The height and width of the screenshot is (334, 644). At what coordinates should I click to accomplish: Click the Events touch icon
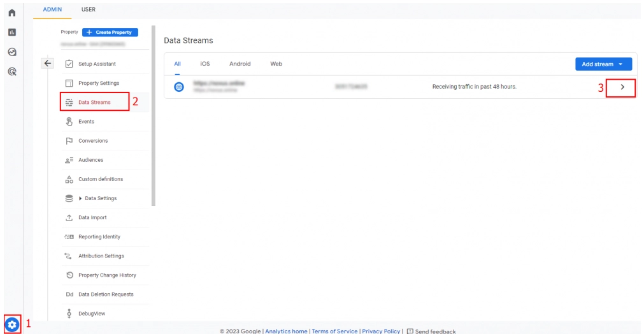(x=69, y=121)
